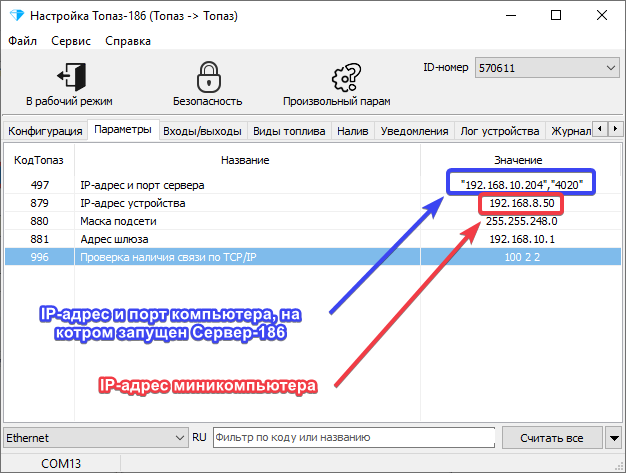
Task: Click the value "192.168.10.204","4020"
Action: click(x=521, y=185)
